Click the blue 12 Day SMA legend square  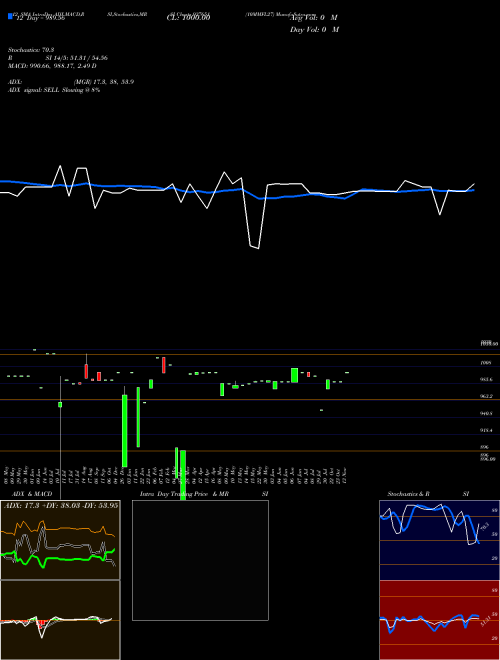pyautogui.click(x=10, y=17)
